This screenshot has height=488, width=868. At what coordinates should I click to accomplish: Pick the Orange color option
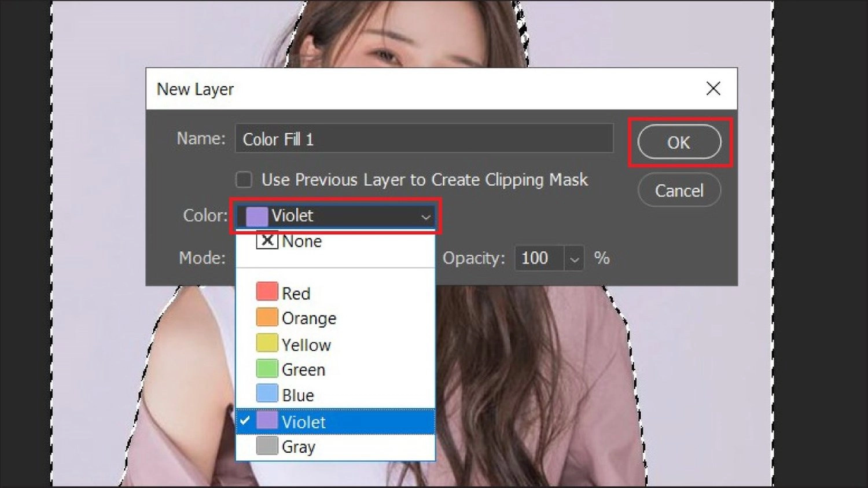pyautogui.click(x=336, y=318)
